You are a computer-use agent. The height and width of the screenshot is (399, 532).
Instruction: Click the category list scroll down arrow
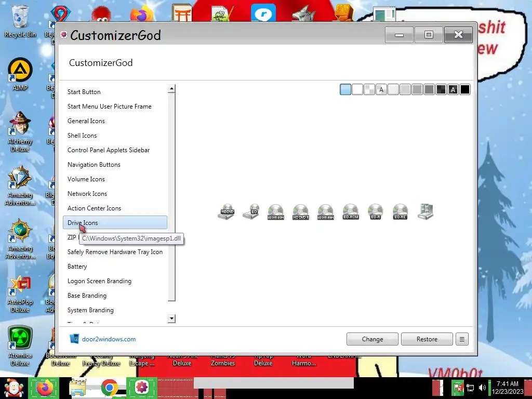pos(171,318)
